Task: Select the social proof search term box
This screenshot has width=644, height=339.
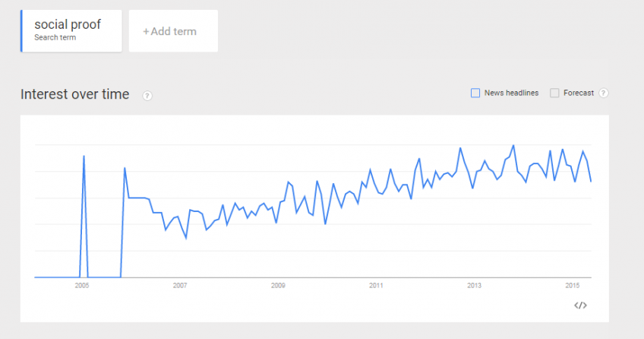Action: (x=72, y=30)
